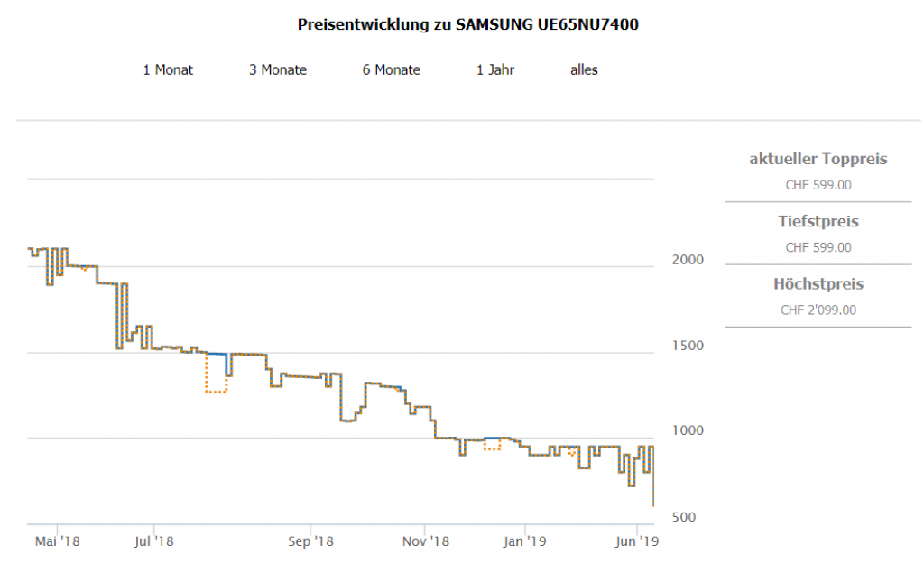Viewport: 924px width, 573px height.
Task: Click the 2000 y-axis label
Action: click(x=688, y=260)
